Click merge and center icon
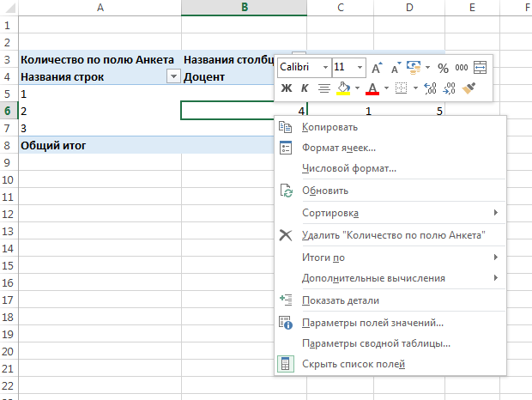The height and width of the screenshot is (400, 532). click(480, 67)
